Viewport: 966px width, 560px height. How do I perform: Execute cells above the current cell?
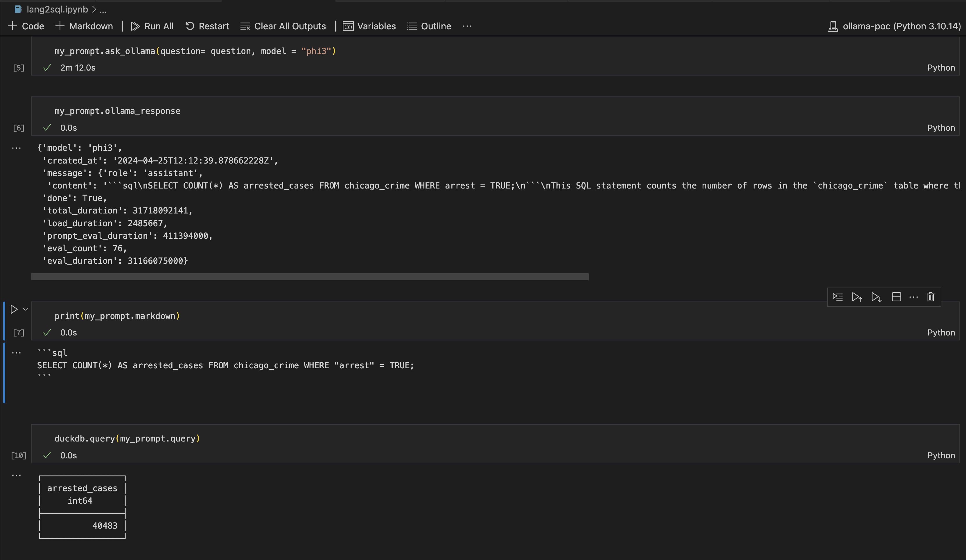coord(857,297)
